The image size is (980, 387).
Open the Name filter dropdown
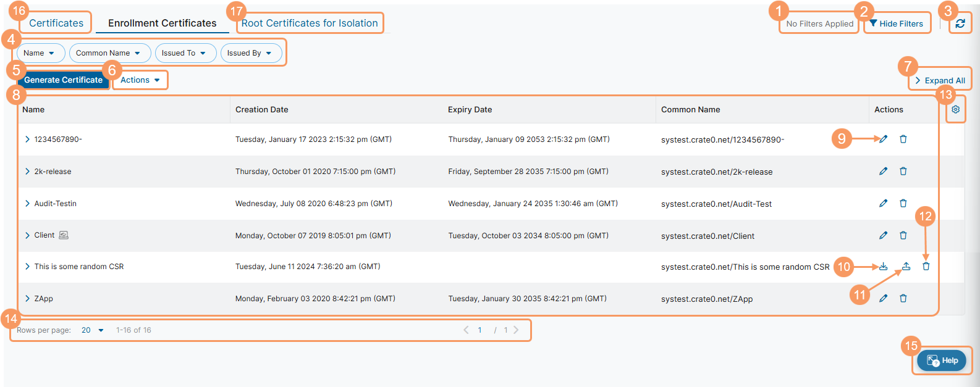pos(40,53)
